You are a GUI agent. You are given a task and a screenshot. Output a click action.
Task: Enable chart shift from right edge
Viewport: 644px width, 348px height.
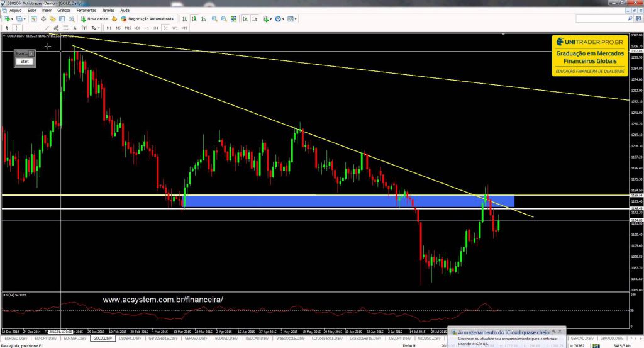tap(255, 19)
